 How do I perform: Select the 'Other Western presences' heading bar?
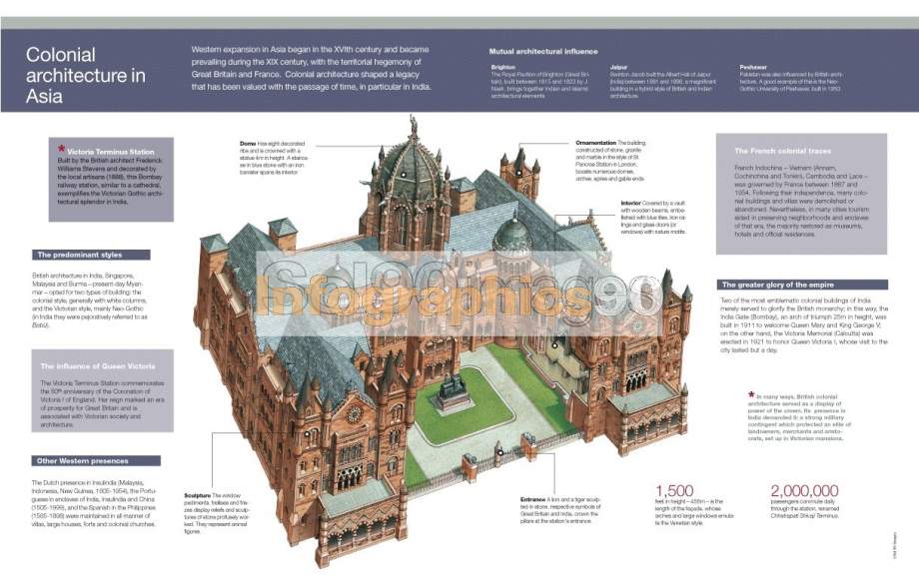96,461
